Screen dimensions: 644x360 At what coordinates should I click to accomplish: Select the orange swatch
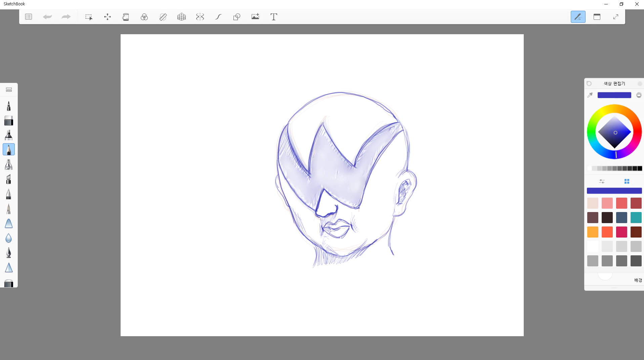(593, 232)
